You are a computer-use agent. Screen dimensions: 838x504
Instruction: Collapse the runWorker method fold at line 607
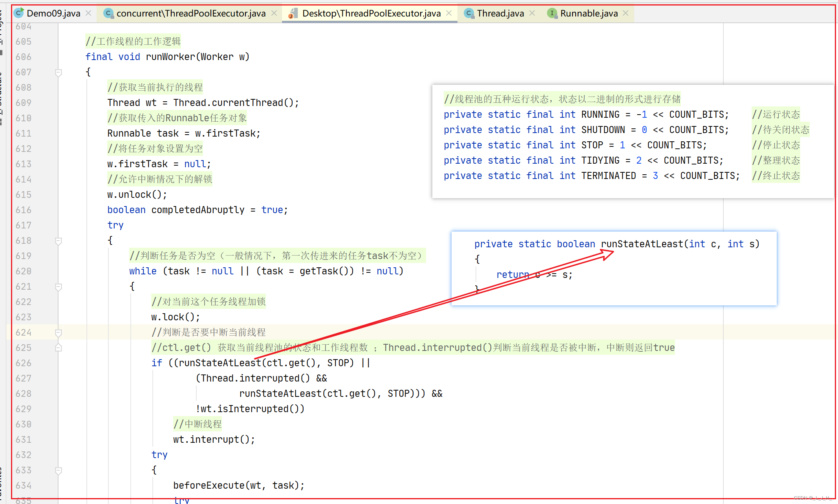pyautogui.click(x=59, y=73)
